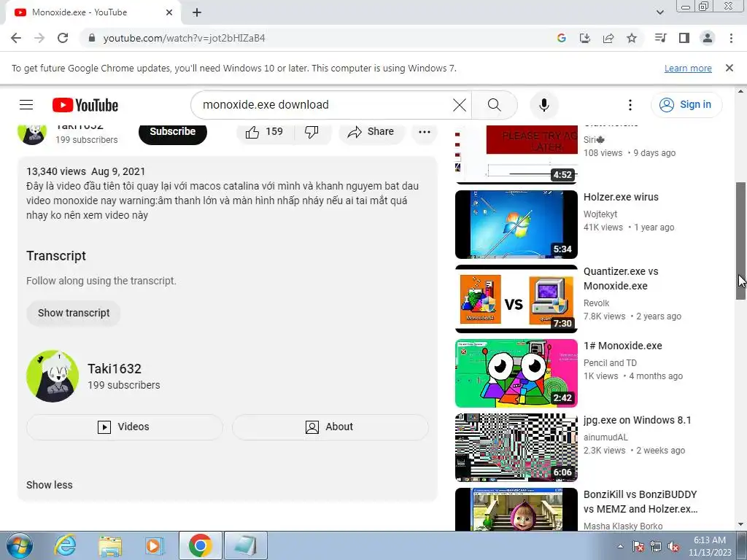The image size is (747, 560).
Task: Open the Revolk channel name
Action: 597,303
